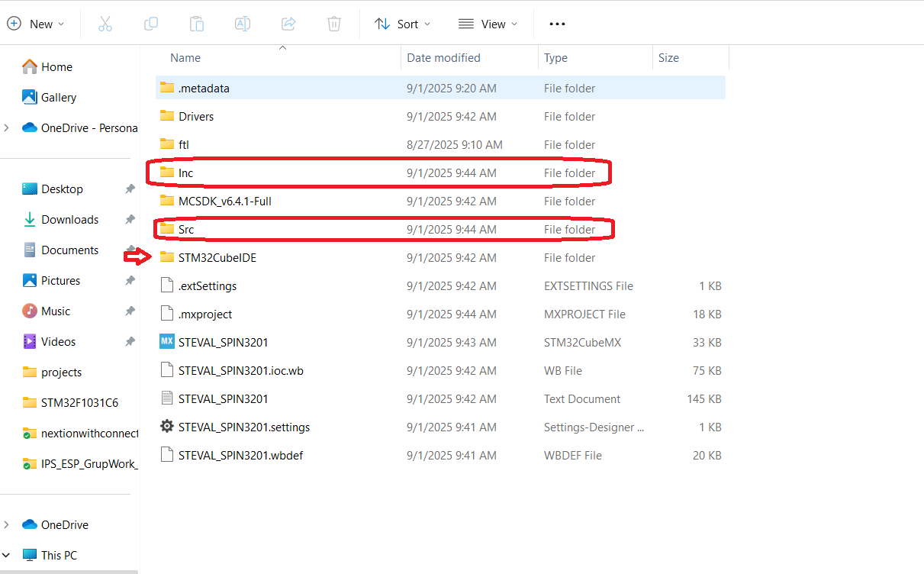Open Gallery from the sidebar
Screen dimensions: 924x574
pyautogui.click(x=58, y=97)
